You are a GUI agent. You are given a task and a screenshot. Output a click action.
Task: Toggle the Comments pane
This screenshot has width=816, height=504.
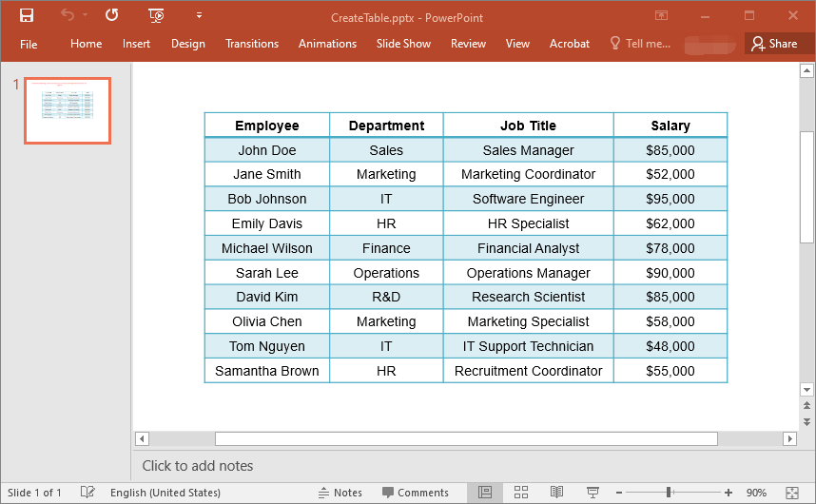416,493
